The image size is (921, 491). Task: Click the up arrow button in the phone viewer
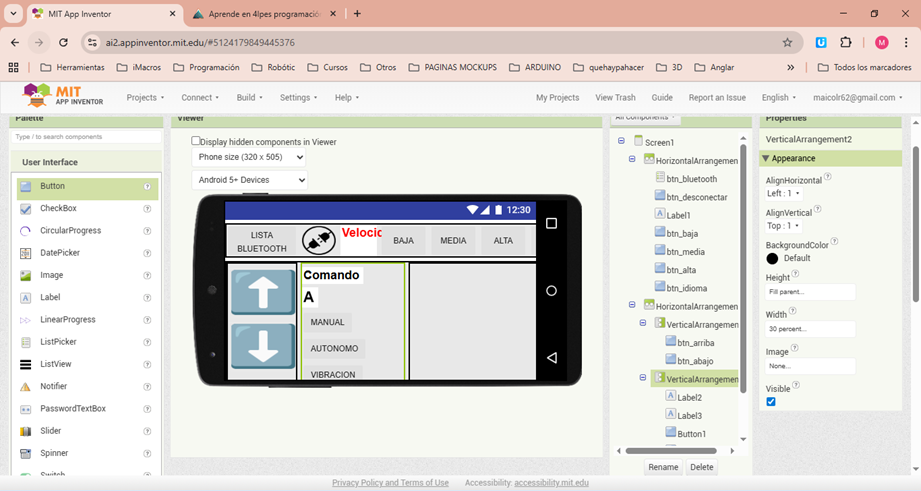click(263, 291)
